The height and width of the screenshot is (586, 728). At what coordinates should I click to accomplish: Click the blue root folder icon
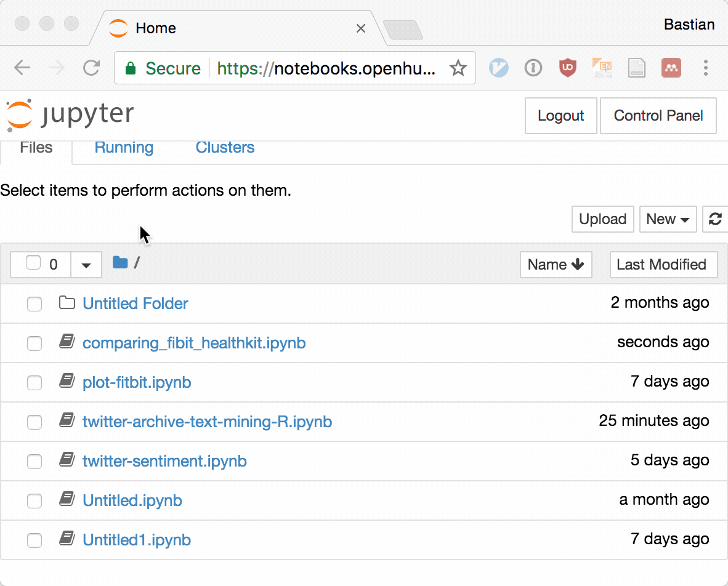(119, 263)
